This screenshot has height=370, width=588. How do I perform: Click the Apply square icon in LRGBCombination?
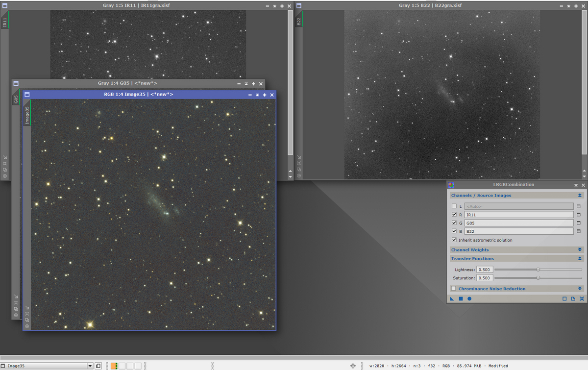461,298
